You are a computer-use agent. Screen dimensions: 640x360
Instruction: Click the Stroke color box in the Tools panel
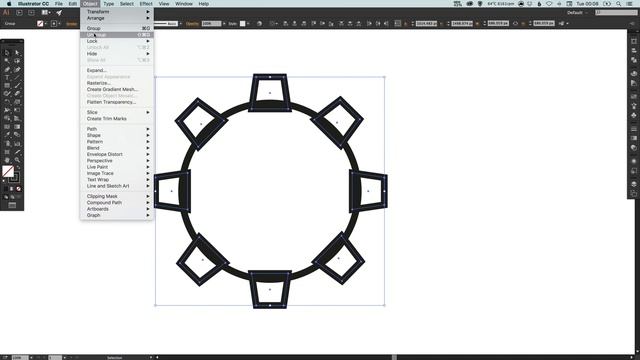[14, 178]
